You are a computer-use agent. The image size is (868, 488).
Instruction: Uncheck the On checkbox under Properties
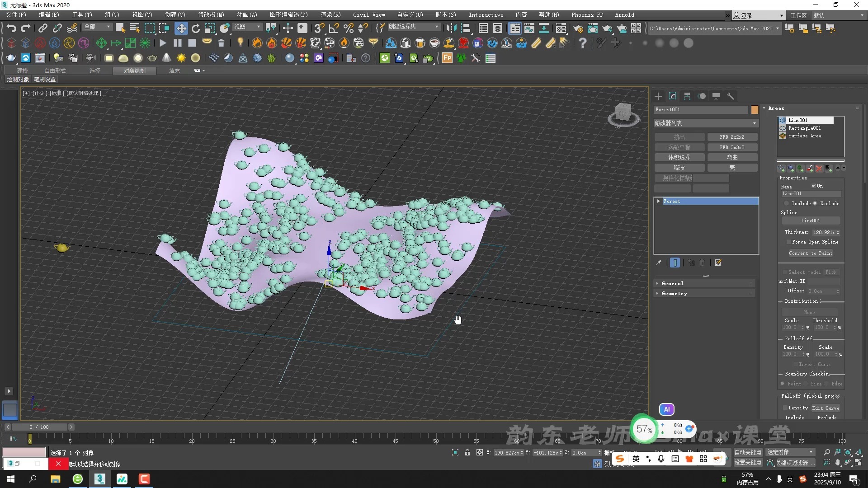click(x=813, y=186)
